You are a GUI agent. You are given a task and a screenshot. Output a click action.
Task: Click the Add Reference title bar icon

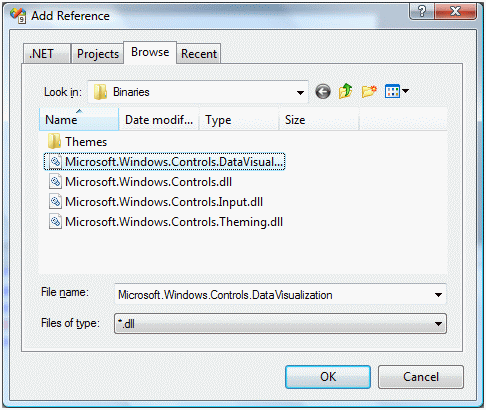click(18, 15)
